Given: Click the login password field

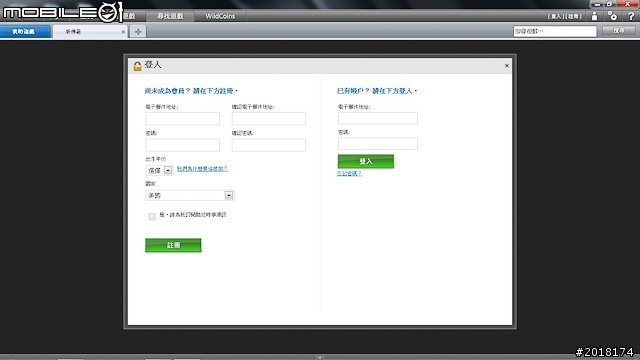Looking at the screenshot, I should tap(378, 144).
